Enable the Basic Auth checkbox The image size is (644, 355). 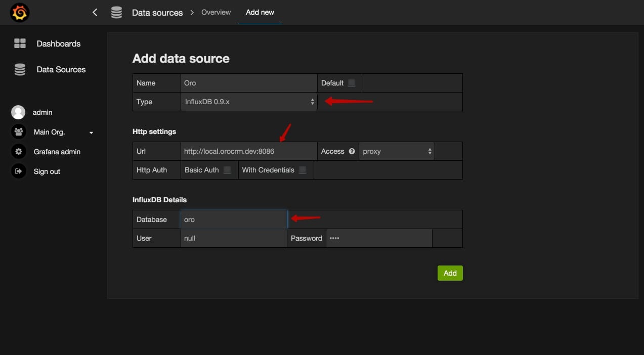pos(227,170)
